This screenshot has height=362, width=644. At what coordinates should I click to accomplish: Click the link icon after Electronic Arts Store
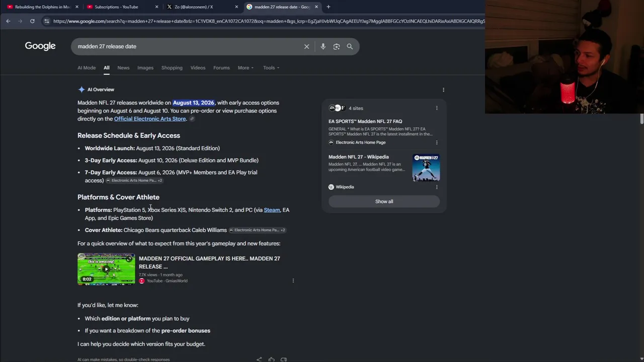point(192,119)
